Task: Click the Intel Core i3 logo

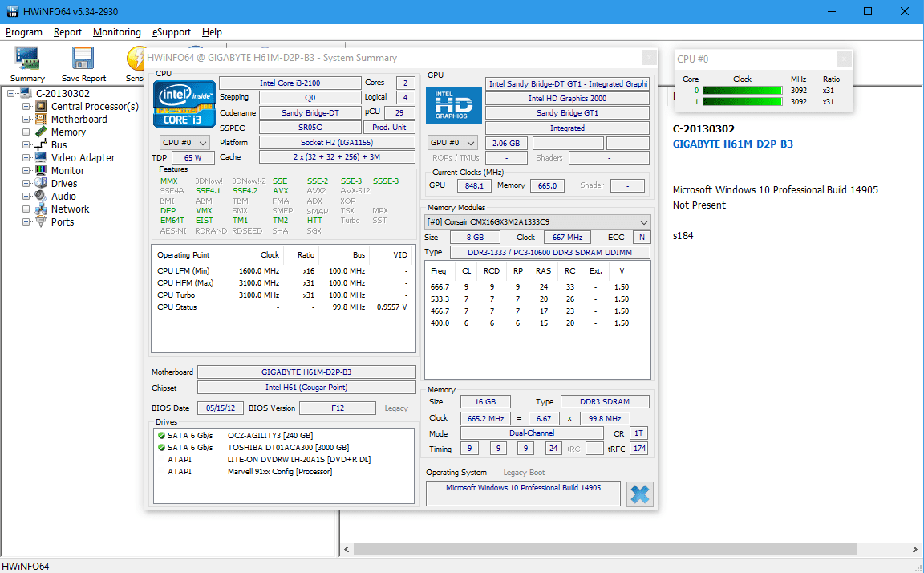Action: [184, 104]
